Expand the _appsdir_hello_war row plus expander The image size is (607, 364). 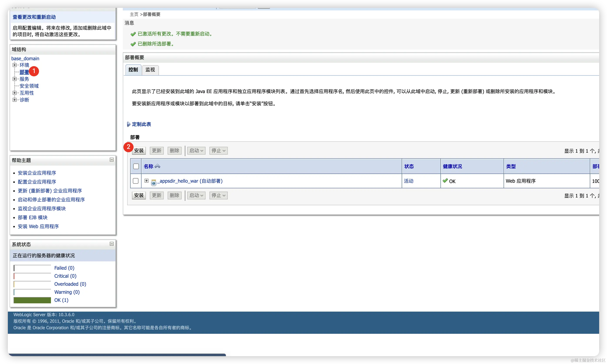click(147, 181)
